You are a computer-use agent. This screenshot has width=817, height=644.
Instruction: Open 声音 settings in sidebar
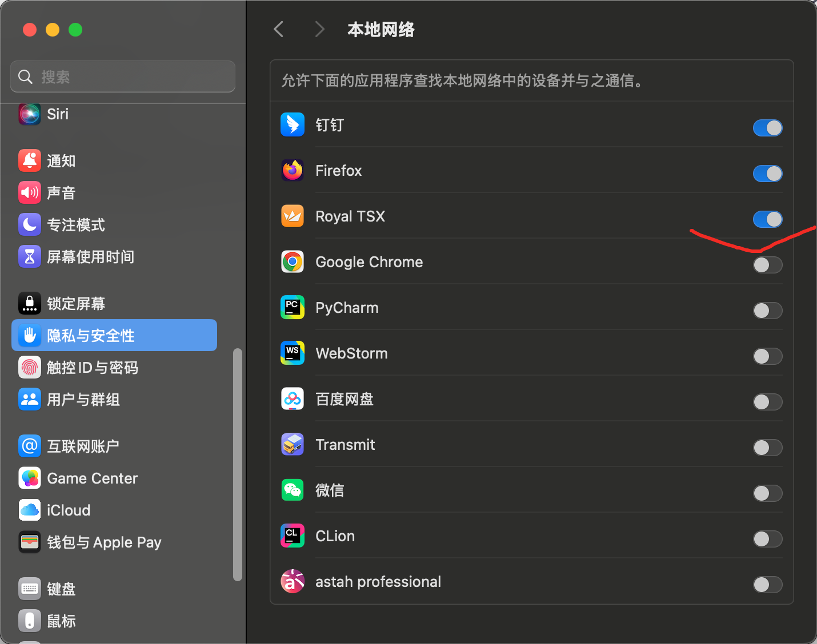coord(114,193)
